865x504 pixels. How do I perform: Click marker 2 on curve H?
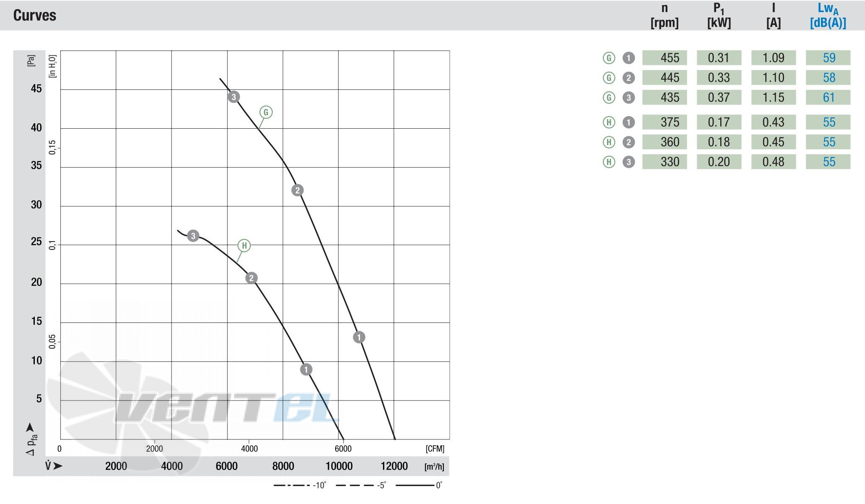tap(251, 278)
